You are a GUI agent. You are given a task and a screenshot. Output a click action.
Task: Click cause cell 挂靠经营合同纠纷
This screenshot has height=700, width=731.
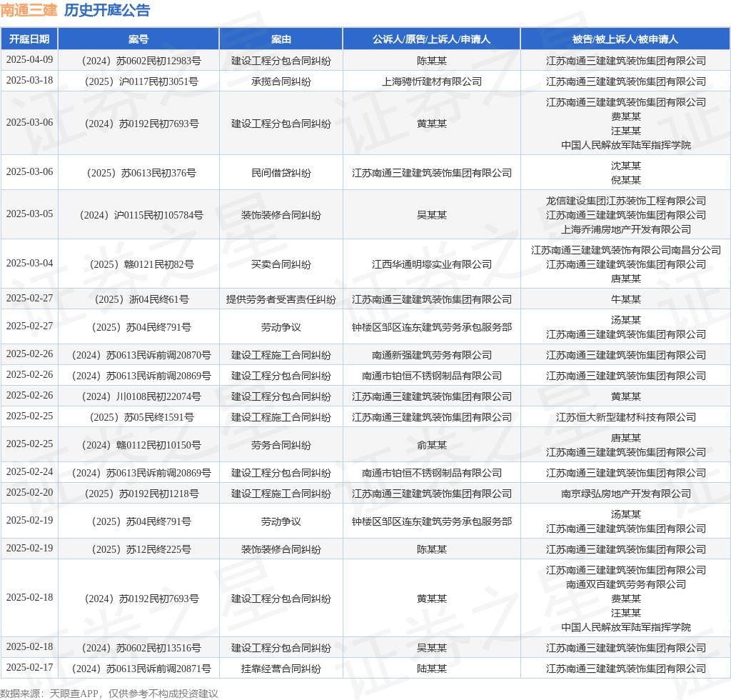click(x=281, y=669)
